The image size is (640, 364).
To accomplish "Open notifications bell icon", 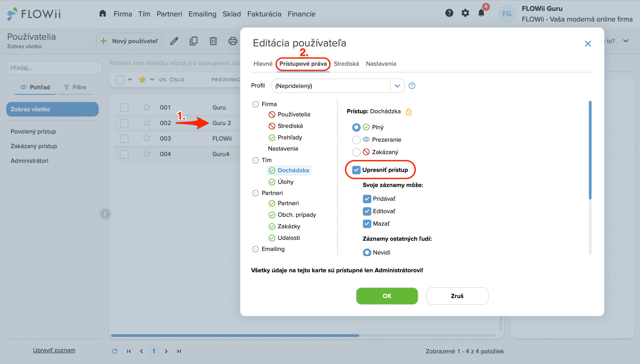I will 481,13.
